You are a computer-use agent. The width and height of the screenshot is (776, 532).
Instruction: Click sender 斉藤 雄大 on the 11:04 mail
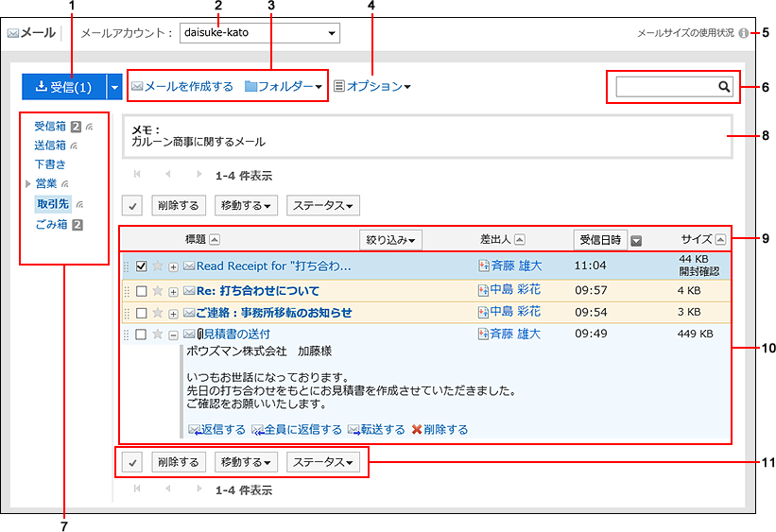coord(516,266)
